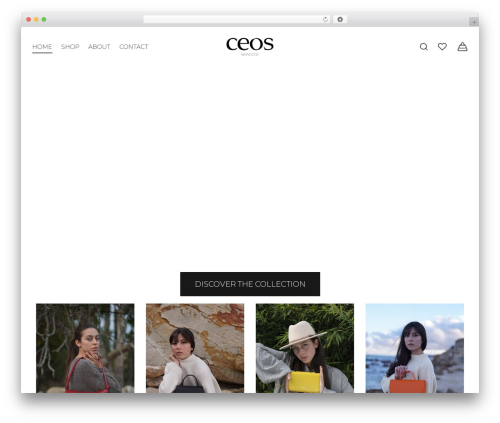Go to the HOME menu item
This screenshot has width=500, height=423.
tap(42, 47)
